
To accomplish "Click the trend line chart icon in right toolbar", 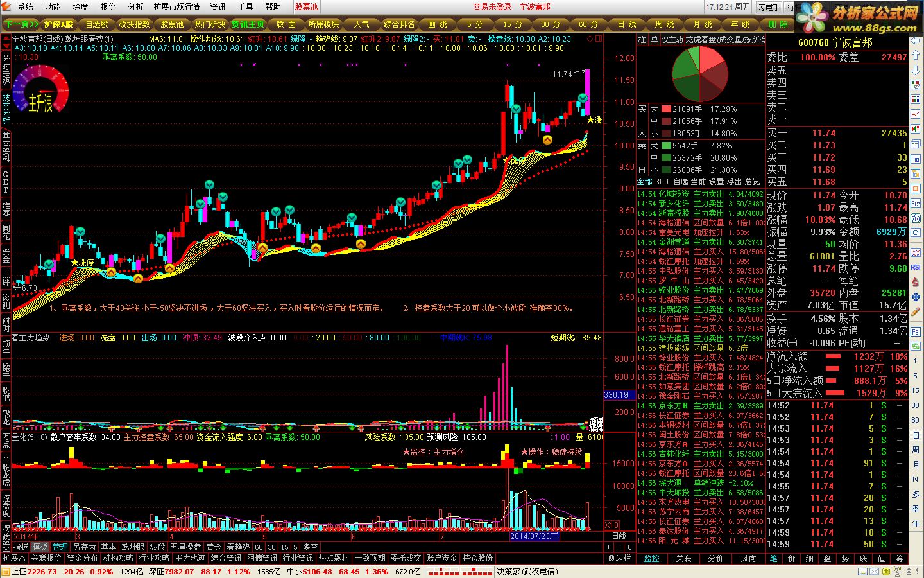I will pos(916,114).
